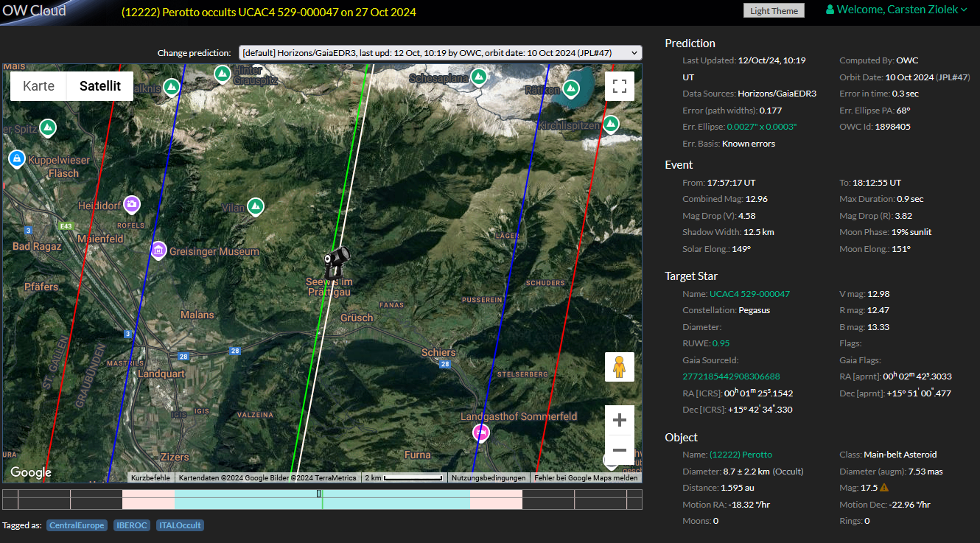Select the Greisinger Museum map pin
The image size is (980, 543).
click(x=158, y=251)
